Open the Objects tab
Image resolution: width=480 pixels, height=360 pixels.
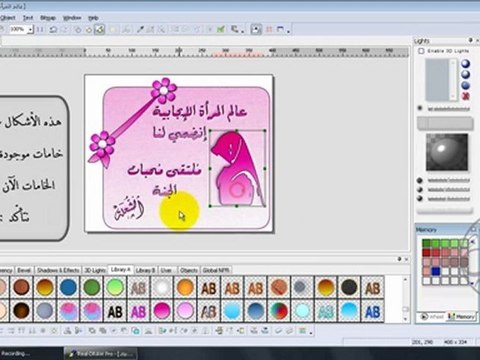click(x=189, y=270)
